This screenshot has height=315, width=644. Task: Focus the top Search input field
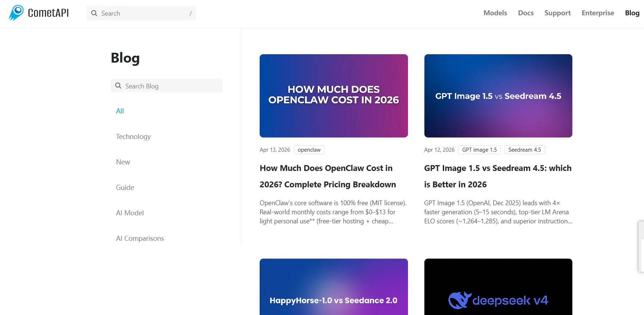coord(141,13)
